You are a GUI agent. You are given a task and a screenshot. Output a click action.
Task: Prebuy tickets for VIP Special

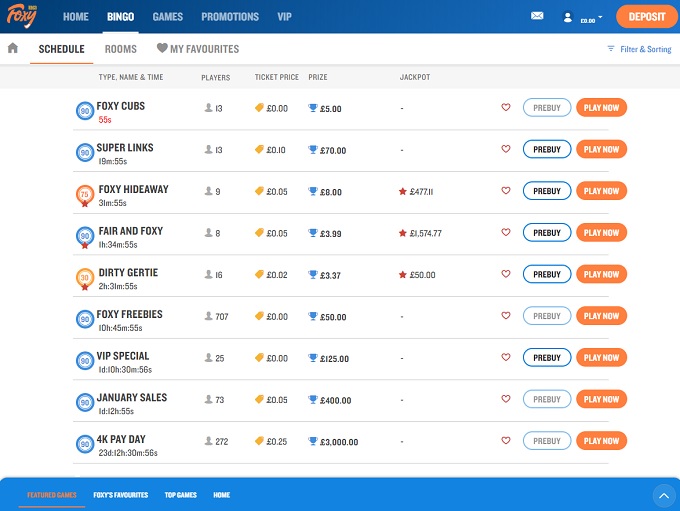(547, 357)
